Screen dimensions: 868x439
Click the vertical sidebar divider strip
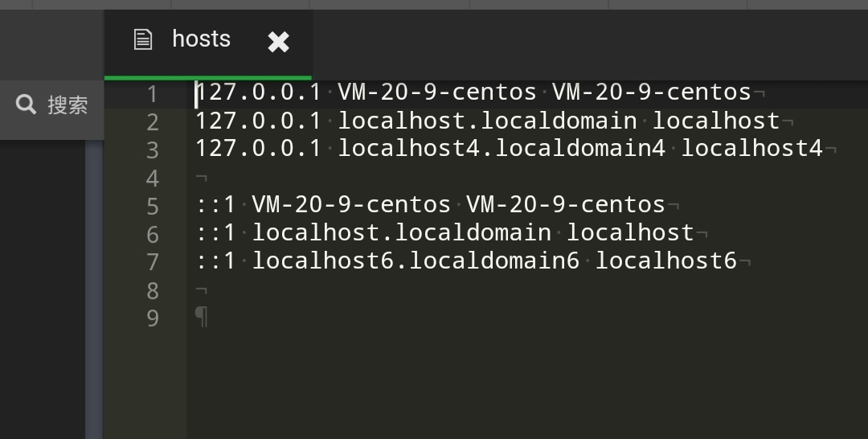coord(94,289)
